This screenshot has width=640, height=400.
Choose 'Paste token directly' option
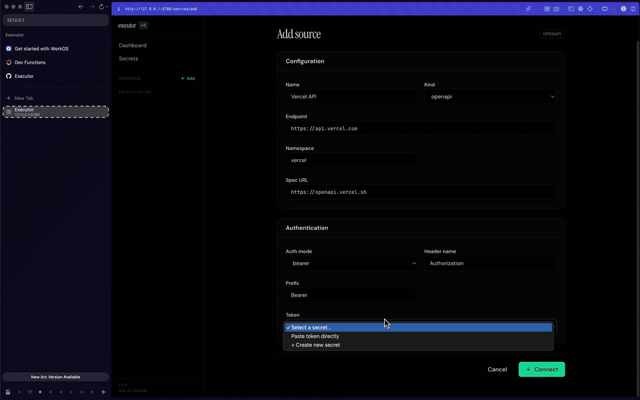(418, 336)
